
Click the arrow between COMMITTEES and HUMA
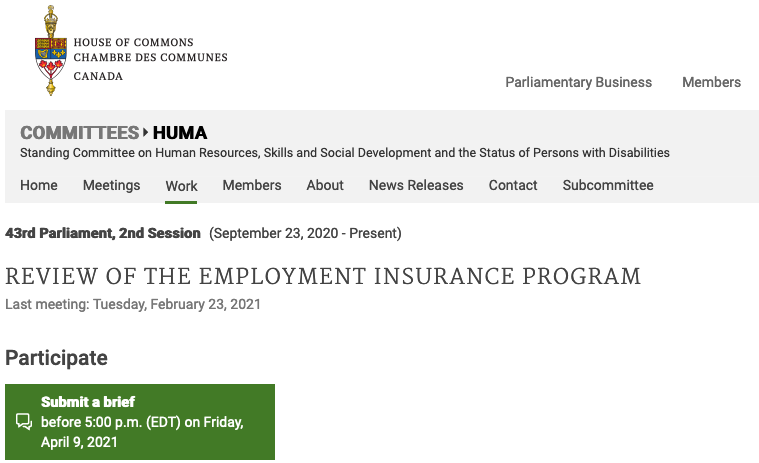pos(146,133)
